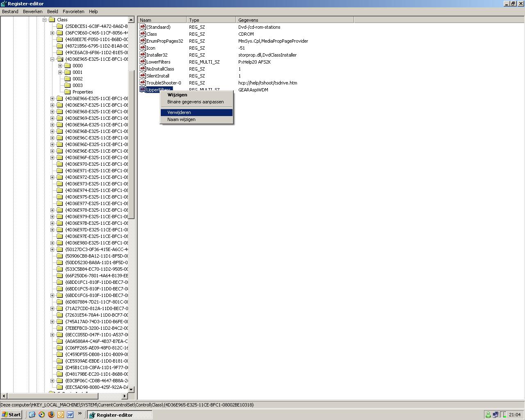The height and width of the screenshot is (420, 525).
Task: Select the {4D36E97D-E325 key in the tree
Action: [96, 230]
